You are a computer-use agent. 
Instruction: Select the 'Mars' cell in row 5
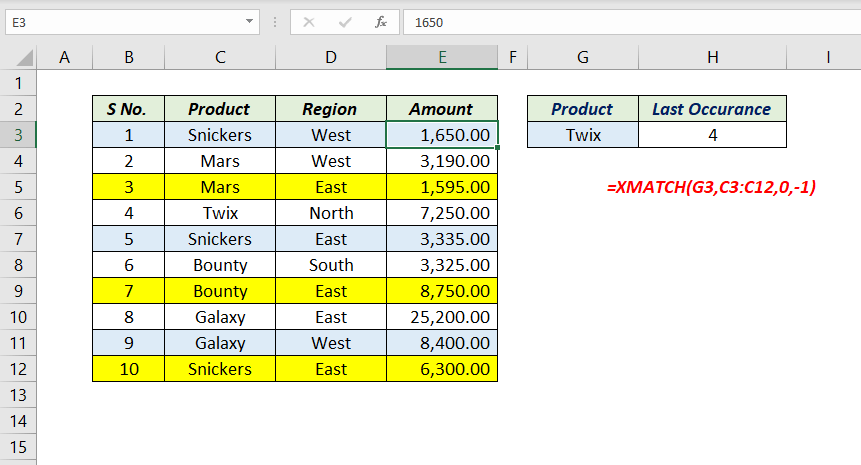pyautogui.click(x=220, y=187)
